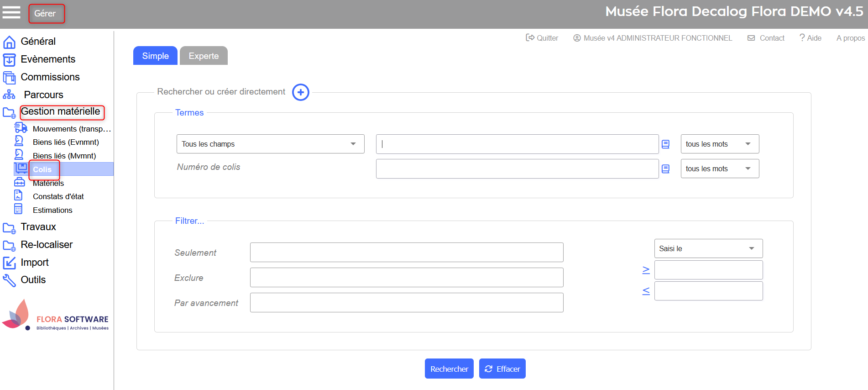The width and height of the screenshot is (868, 390).
Task: Click the greater-than-or-equal date icon
Action: point(646,270)
